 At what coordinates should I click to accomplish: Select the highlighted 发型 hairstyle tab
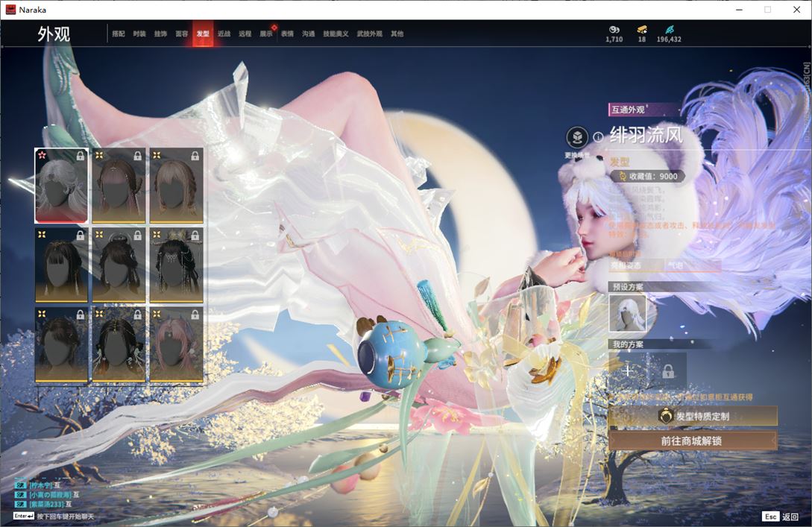tap(203, 34)
